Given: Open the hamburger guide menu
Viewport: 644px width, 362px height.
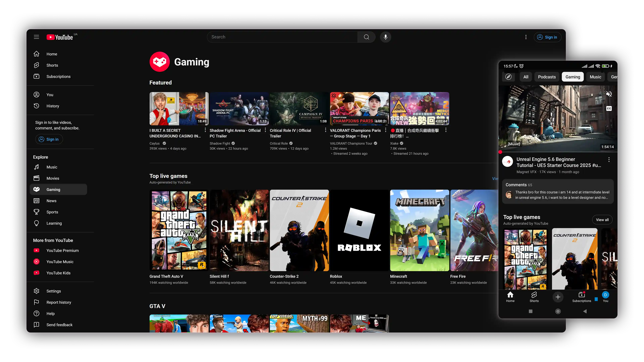Looking at the screenshot, I should (x=37, y=37).
